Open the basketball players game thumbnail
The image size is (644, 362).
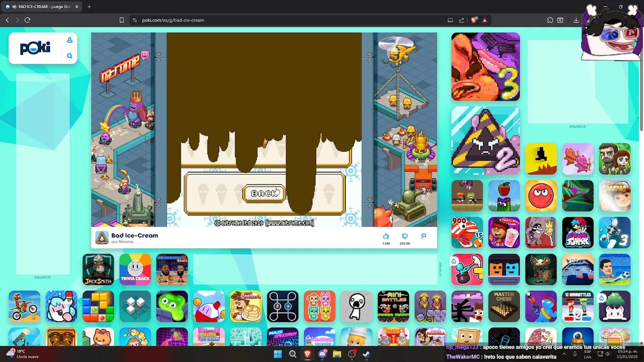172,269
